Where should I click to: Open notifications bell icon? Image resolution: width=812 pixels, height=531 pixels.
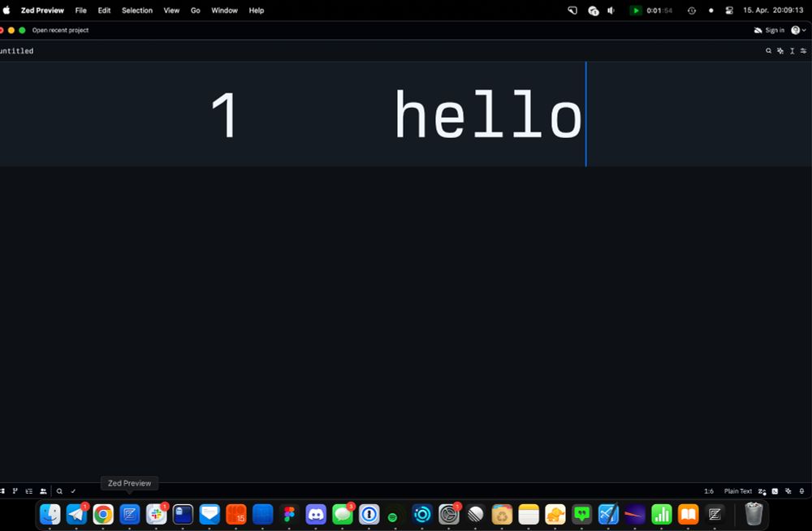coord(801,491)
